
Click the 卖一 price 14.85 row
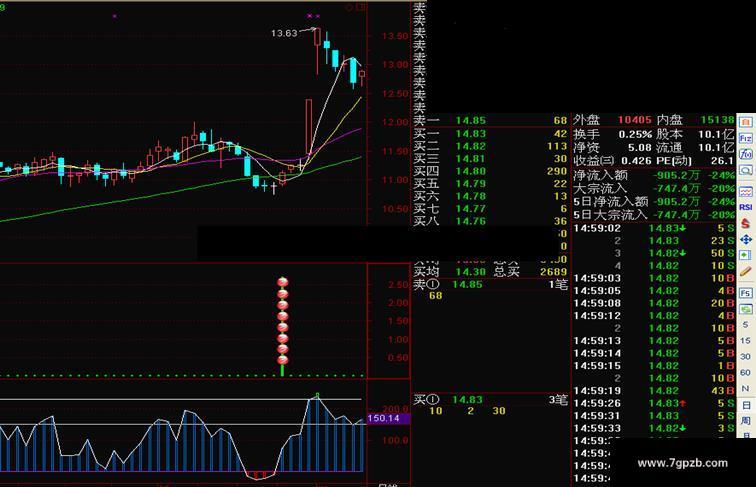(x=490, y=121)
